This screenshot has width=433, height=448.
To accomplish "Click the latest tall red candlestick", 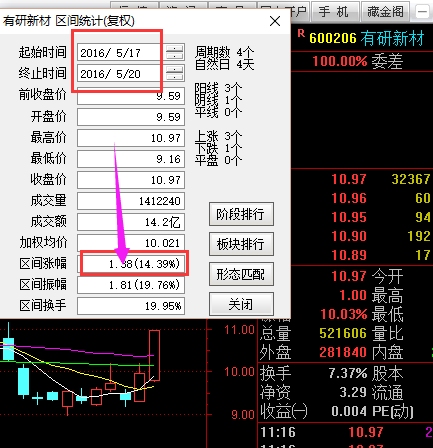I will 154,355.
